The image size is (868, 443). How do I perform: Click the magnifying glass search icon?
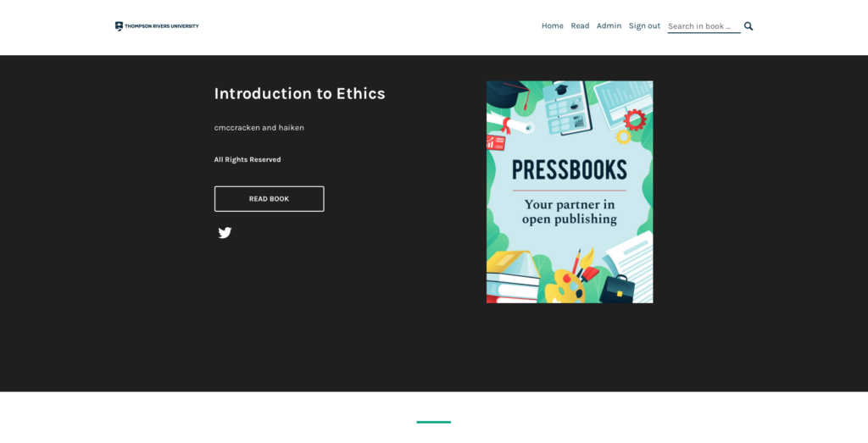point(748,26)
